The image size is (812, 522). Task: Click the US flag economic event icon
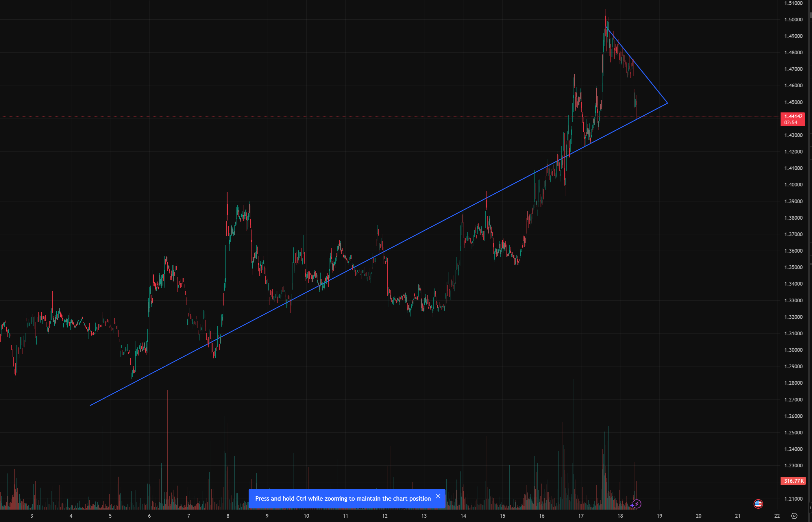click(x=758, y=504)
